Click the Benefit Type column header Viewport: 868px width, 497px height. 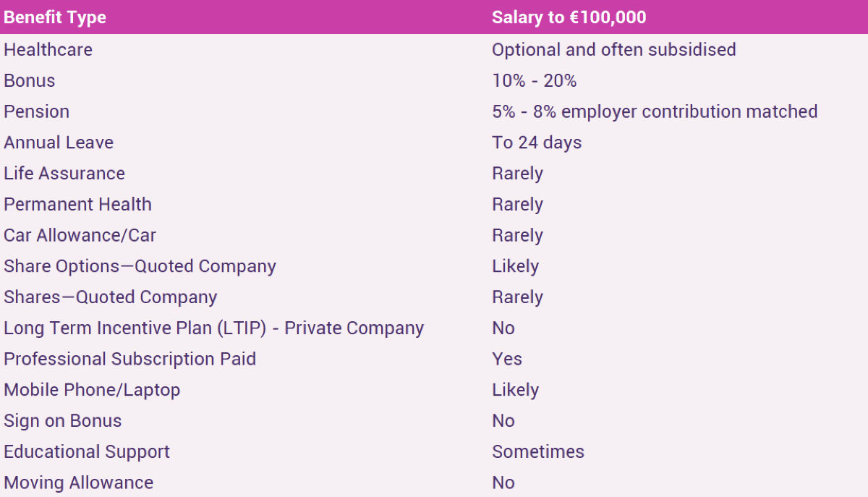point(55,17)
